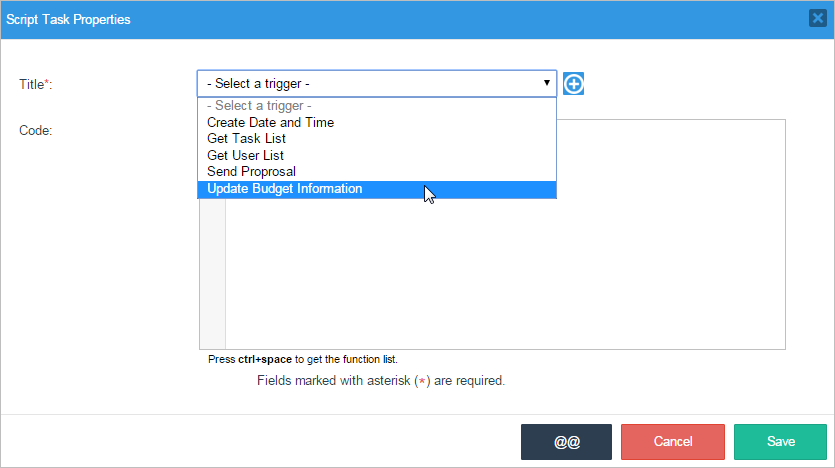Close the Script Task Properties dialog
The width and height of the screenshot is (835, 468).
817,19
